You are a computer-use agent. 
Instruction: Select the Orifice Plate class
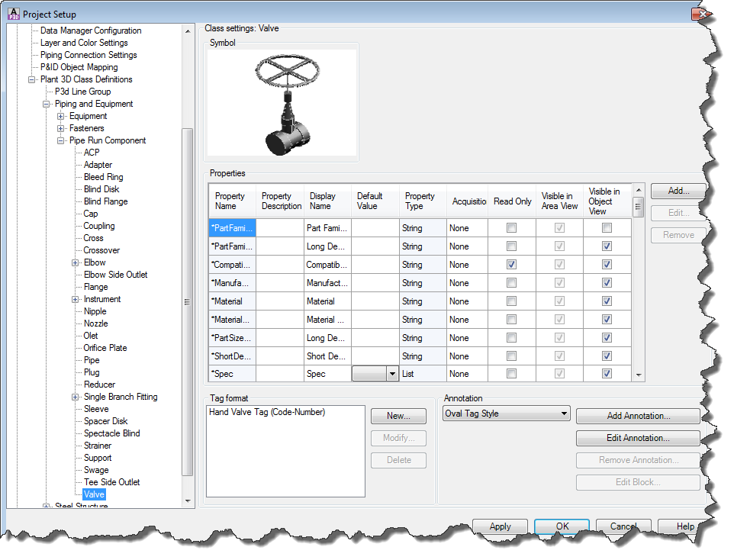(x=105, y=348)
